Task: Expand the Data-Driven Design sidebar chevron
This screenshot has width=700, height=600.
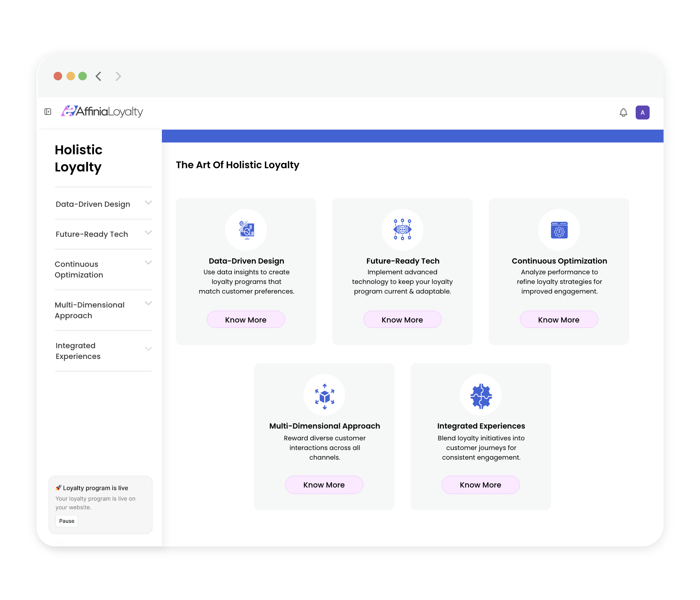Action: [148, 202]
